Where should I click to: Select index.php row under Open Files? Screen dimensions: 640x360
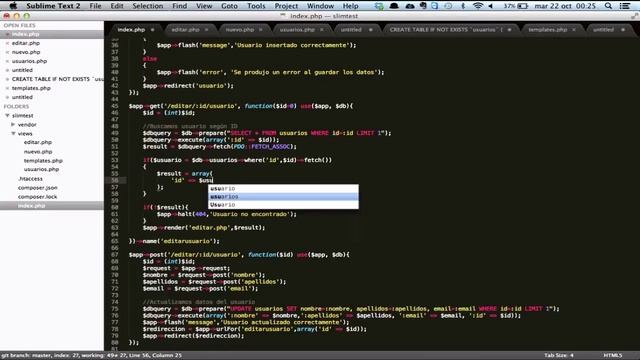pos(52,34)
